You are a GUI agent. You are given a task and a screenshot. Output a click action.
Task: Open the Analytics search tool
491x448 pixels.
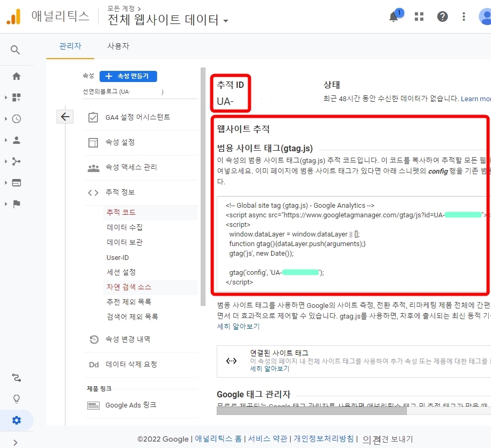tap(16, 50)
